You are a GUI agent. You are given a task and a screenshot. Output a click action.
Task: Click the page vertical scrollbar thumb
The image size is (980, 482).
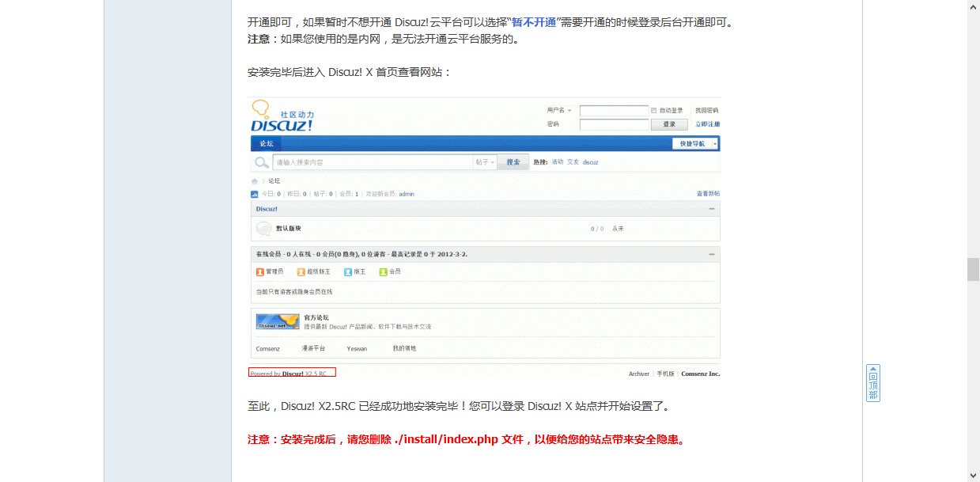[974, 269]
